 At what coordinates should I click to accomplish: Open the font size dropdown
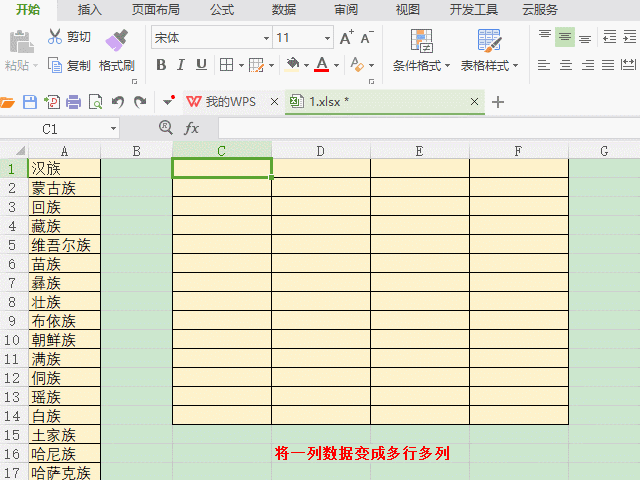click(x=328, y=38)
